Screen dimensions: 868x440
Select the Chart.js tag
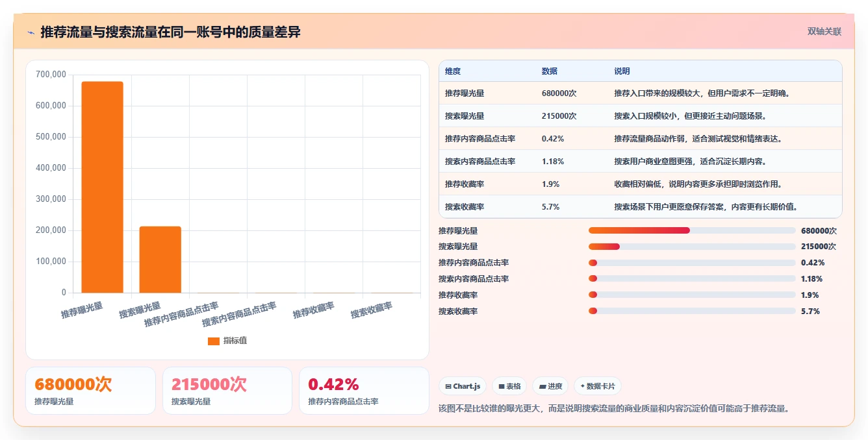(463, 386)
